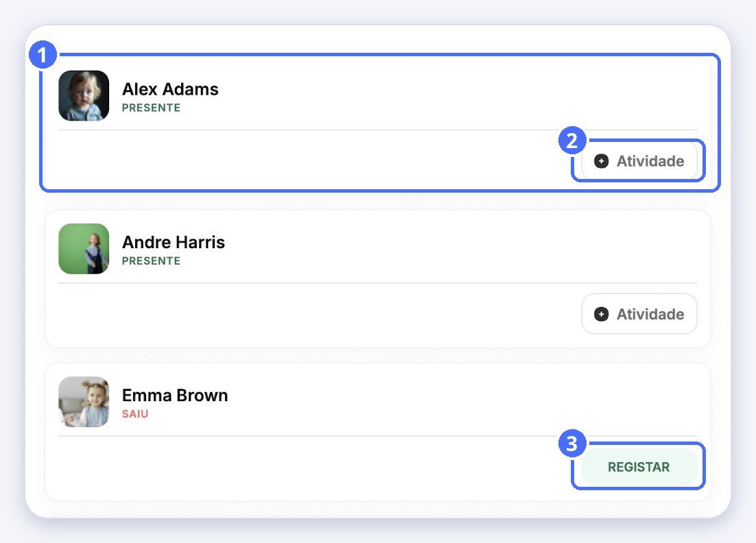Click annotation marker number 1
This screenshot has width=756, height=543.
43,54
